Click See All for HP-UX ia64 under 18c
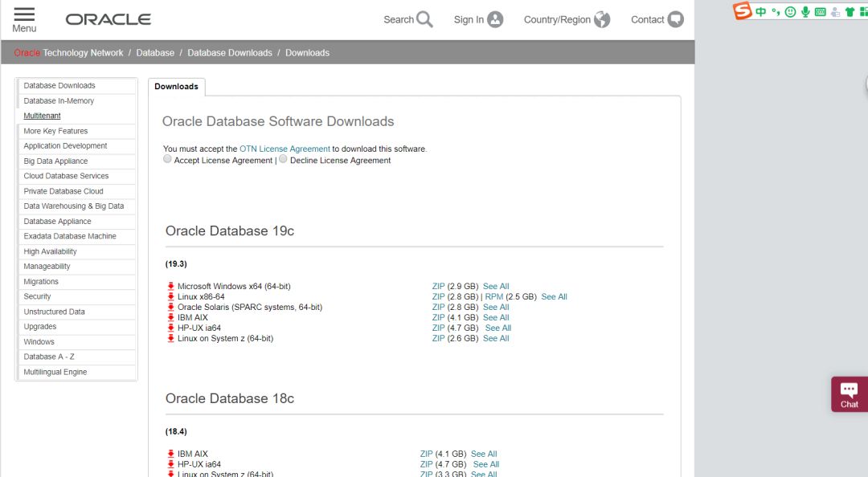The image size is (868, 477). (x=486, y=464)
